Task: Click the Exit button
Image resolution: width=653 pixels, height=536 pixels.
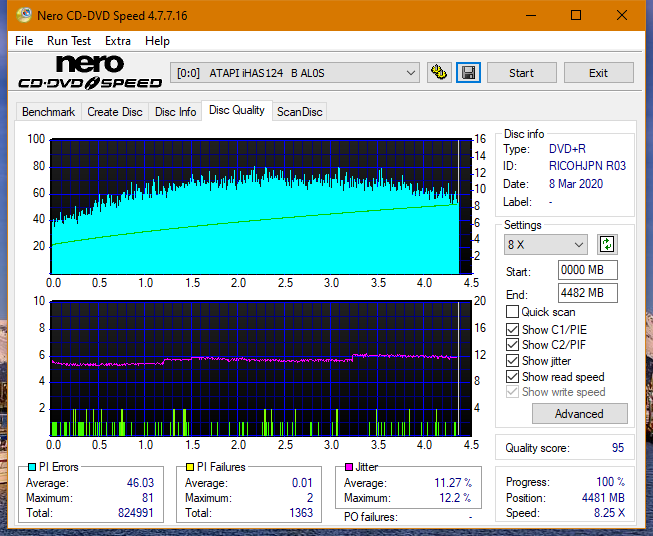Action: pos(598,73)
